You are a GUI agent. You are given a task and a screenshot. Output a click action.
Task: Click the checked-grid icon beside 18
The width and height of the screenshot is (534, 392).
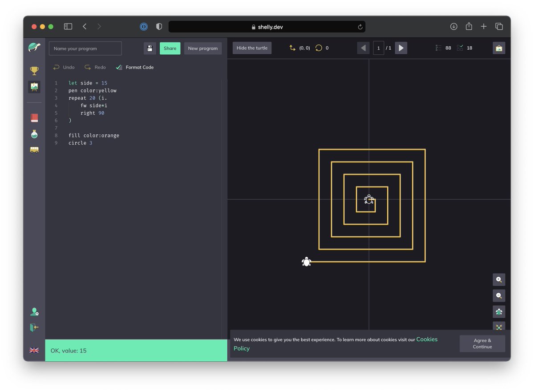460,48
